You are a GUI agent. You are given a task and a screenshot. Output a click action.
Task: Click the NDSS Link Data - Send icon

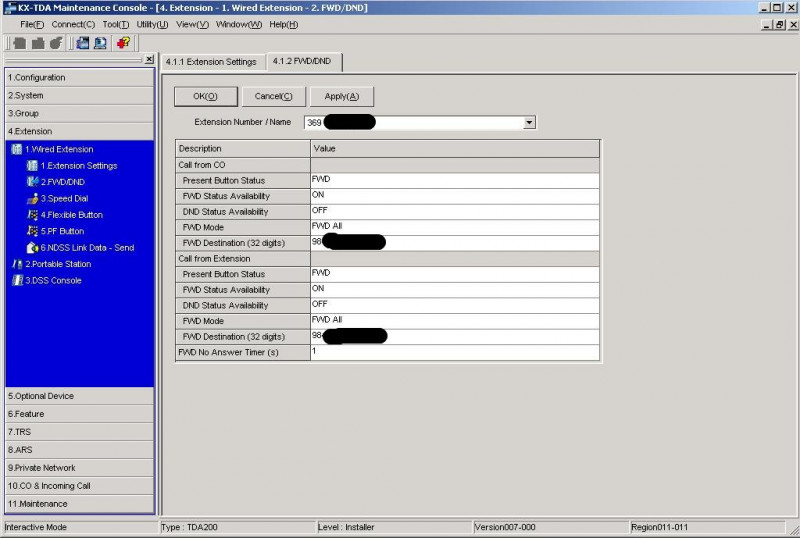click(x=32, y=248)
